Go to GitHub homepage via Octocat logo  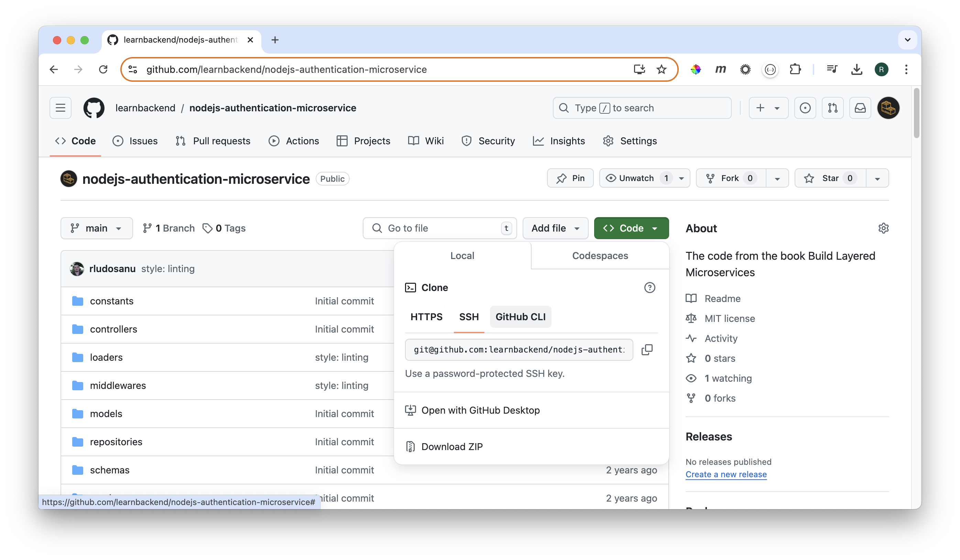[94, 108]
